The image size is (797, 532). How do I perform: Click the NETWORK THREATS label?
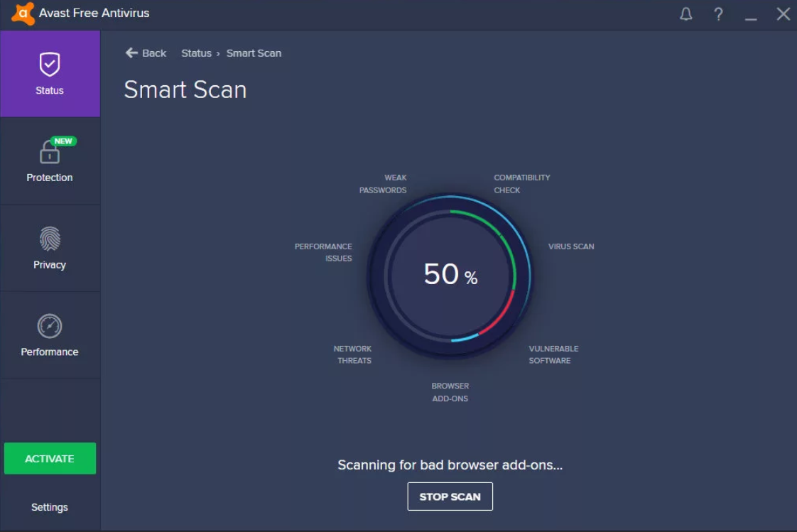pyautogui.click(x=353, y=354)
